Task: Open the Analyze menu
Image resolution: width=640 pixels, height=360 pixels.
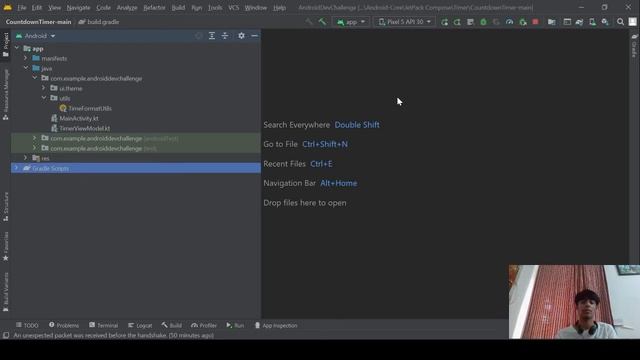Action: [127, 8]
